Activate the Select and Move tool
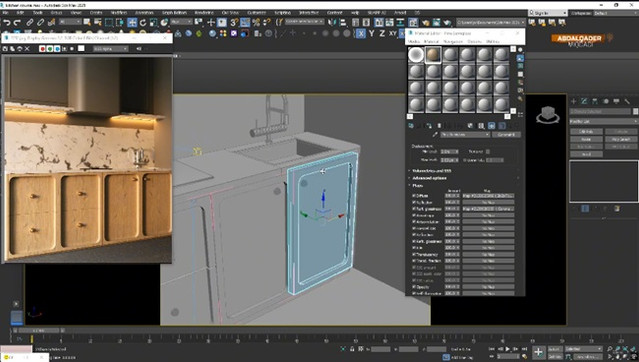The width and height of the screenshot is (639, 362). [132, 22]
